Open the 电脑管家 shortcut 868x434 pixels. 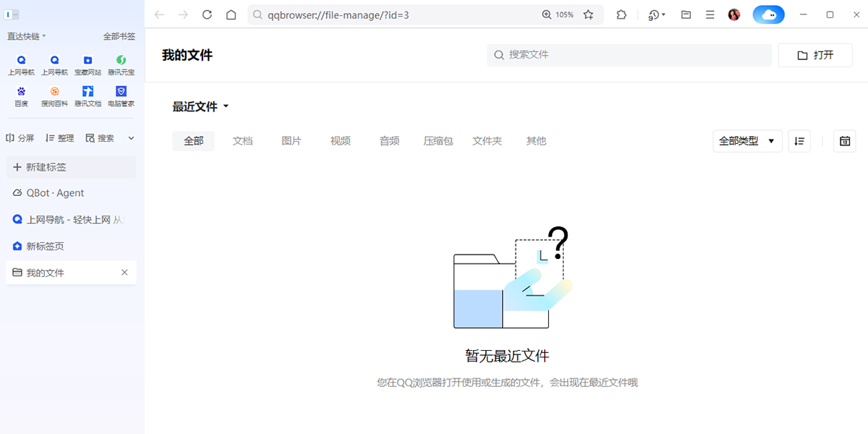click(x=121, y=96)
